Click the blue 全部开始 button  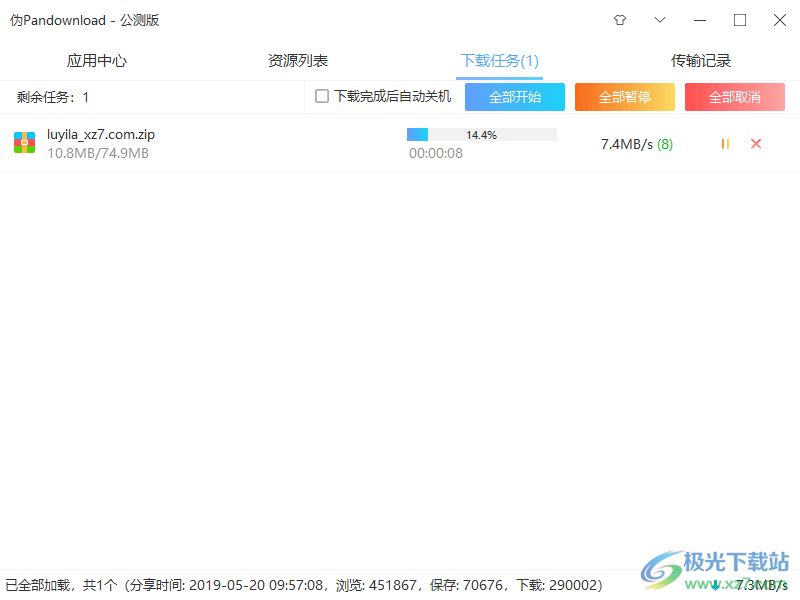tap(514, 97)
